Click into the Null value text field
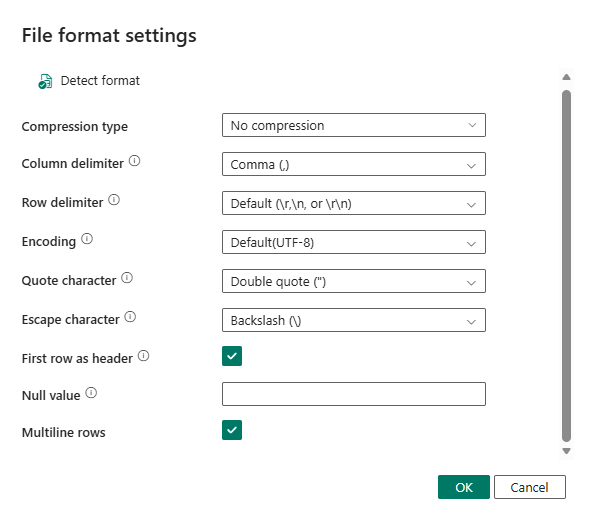 tap(354, 394)
